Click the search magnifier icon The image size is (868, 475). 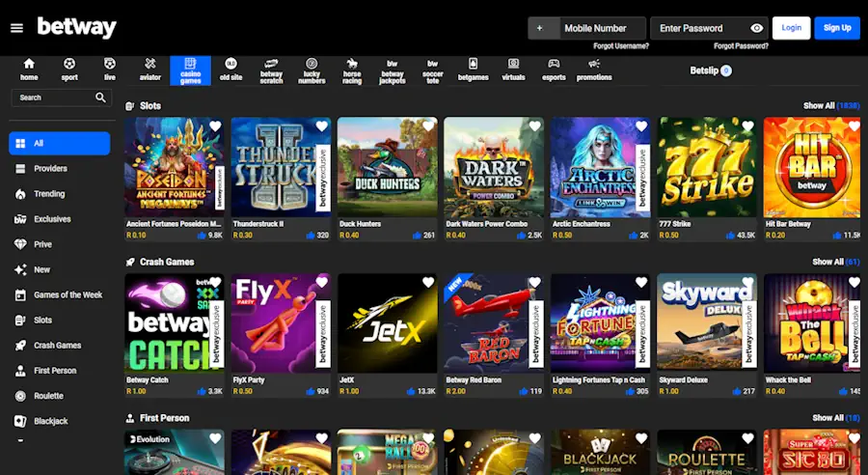coord(100,98)
